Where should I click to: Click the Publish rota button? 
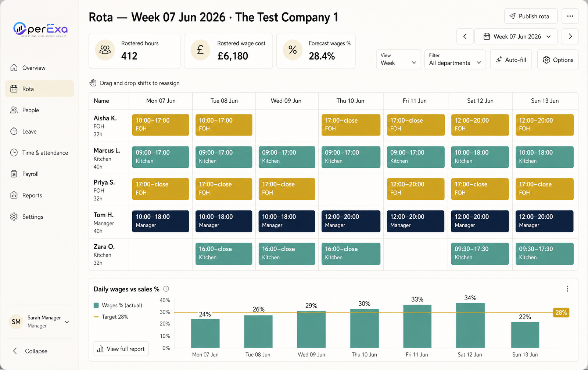pyautogui.click(x=531, y=16)
